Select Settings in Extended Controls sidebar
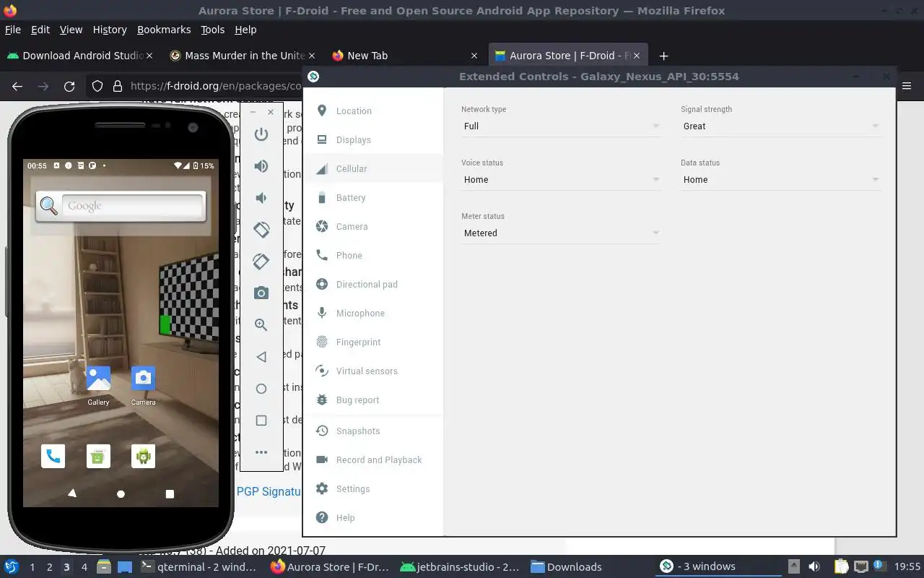This screenshot has width=924, height=578. (x=373, y=488)
